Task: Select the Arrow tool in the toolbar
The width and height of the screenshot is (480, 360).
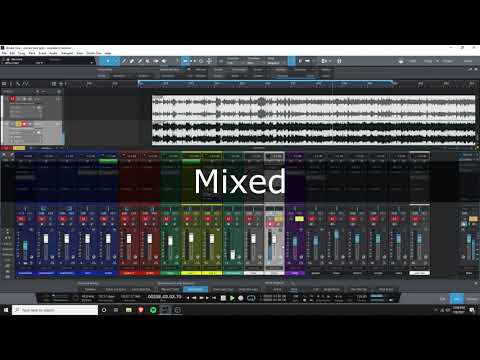Action: click(x=108, y=61)
